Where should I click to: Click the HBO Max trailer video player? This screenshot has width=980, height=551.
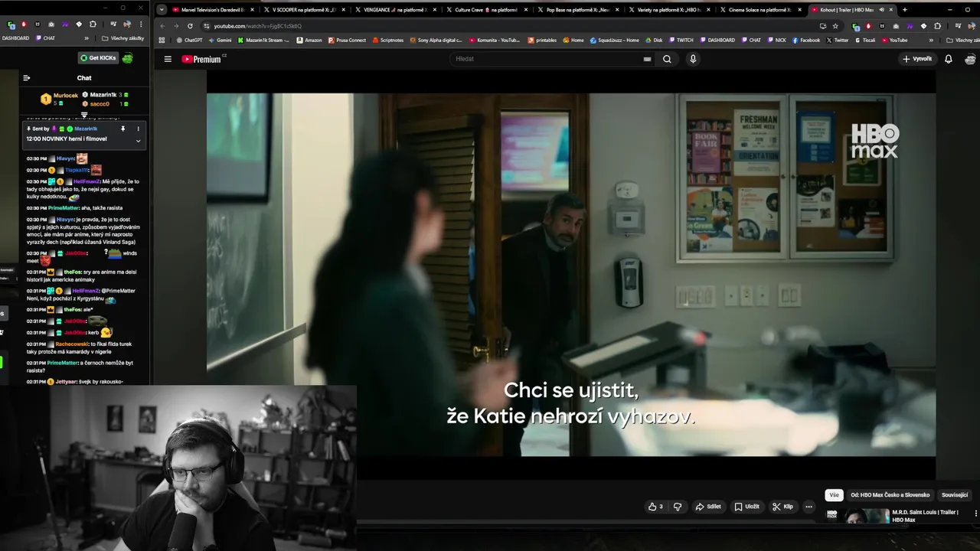[571, 275]
